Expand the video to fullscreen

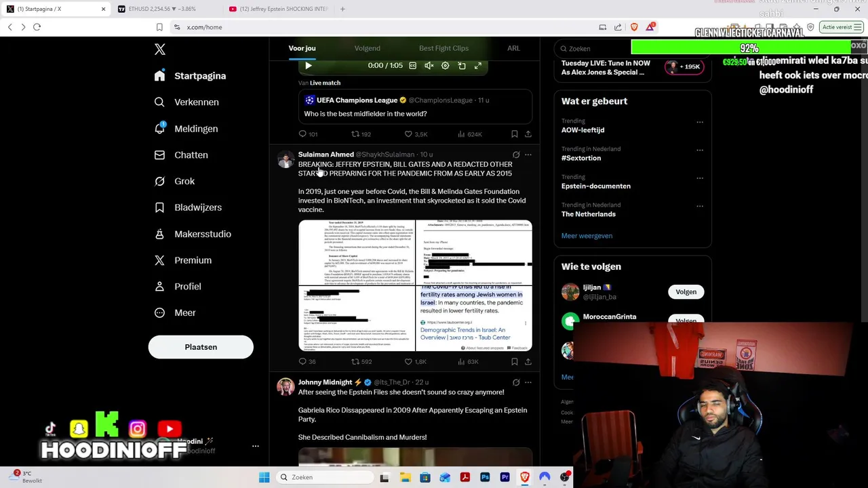tap(478, 66)
